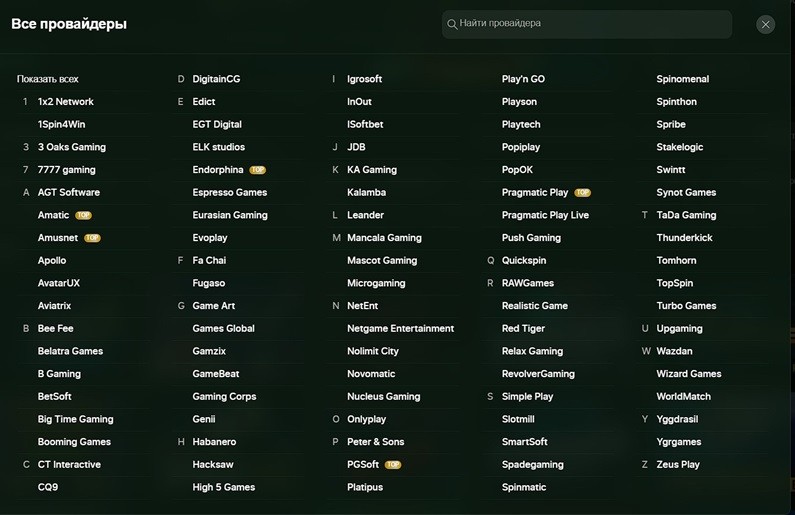This screenshot has height=515, width=795.
Task: Click the TOP badge next to Amatic
Action: tap(83, 215)
